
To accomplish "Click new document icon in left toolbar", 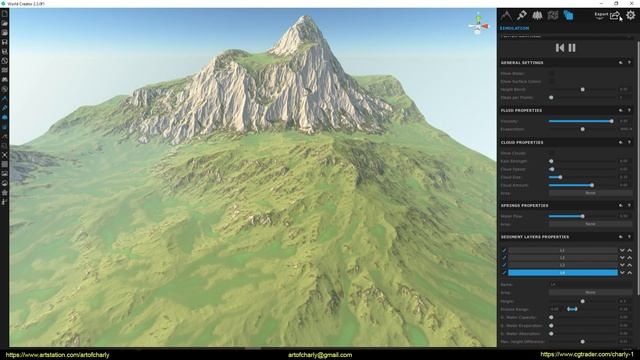I will click(4, 13).
